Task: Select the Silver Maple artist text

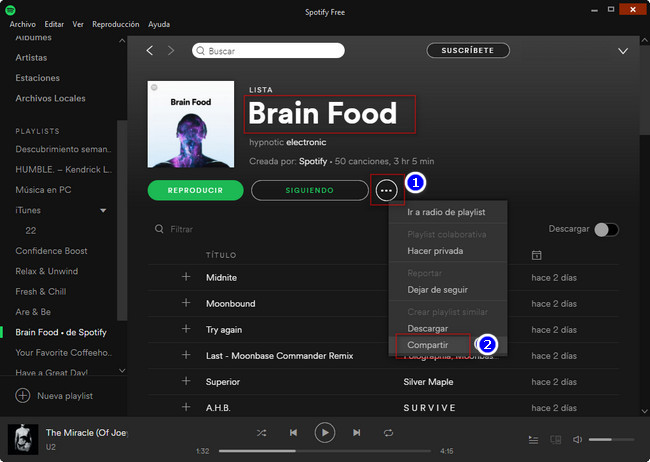Action: (428, 382)
